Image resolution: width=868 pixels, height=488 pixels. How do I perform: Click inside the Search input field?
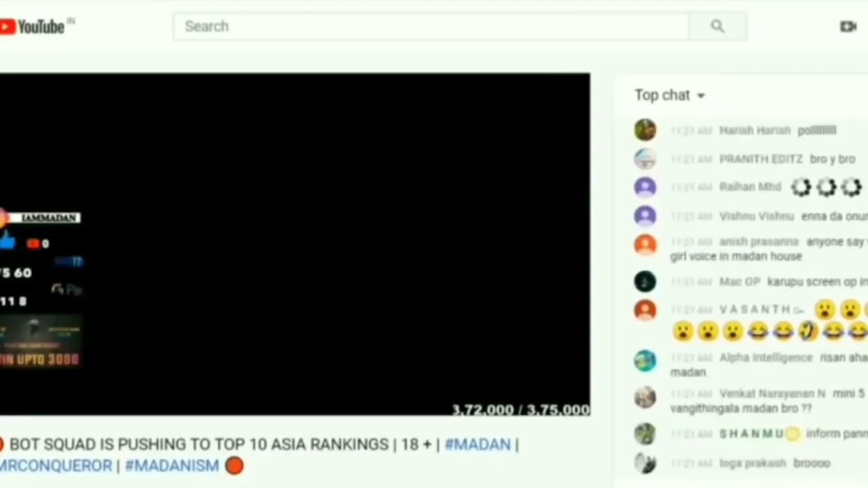pyautogui.click(x=431, y=26)
